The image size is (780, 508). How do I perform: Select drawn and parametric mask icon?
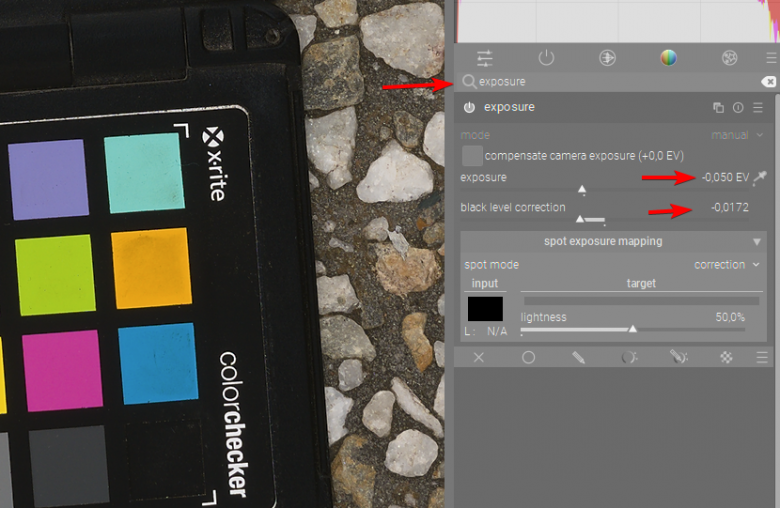click(678, 357)
